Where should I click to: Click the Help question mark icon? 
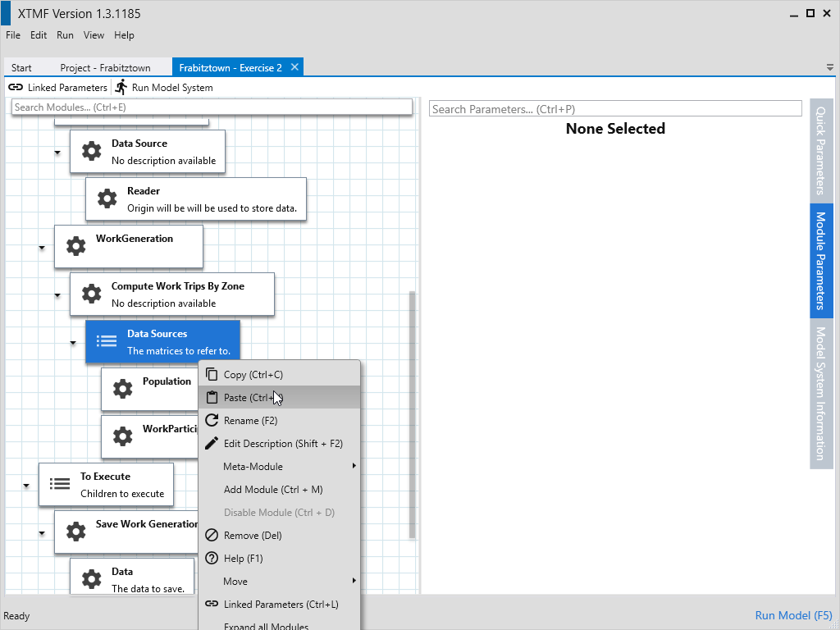coord(211,558)
